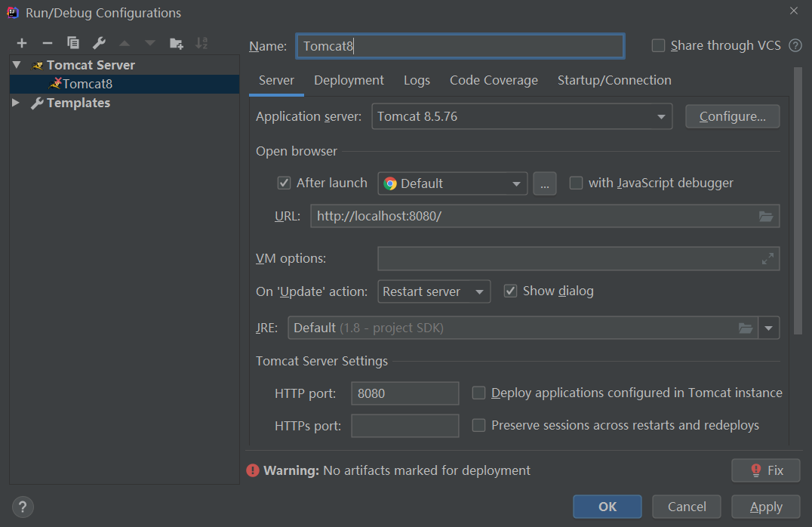Remove the selected configuration with minus icon
Viewport: 812px width, 527px height.
48,43
